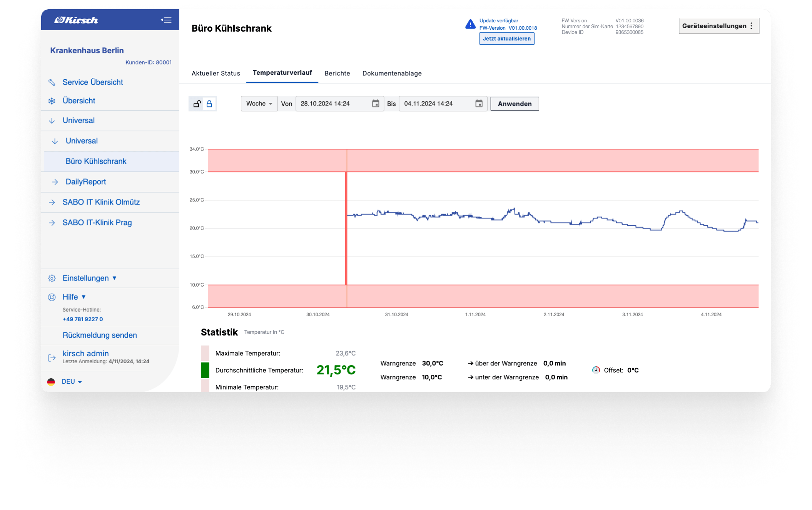This screenshot has width=812, height=510.
Task: Expand the SABO IT Klinik Olmütz arrow
Action: click(52, 202)
